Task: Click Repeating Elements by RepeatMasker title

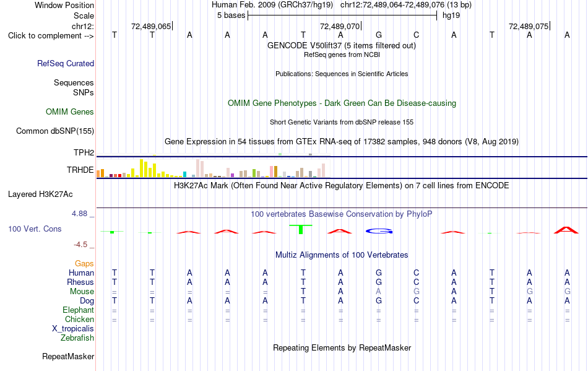Action: click(342, 347)
